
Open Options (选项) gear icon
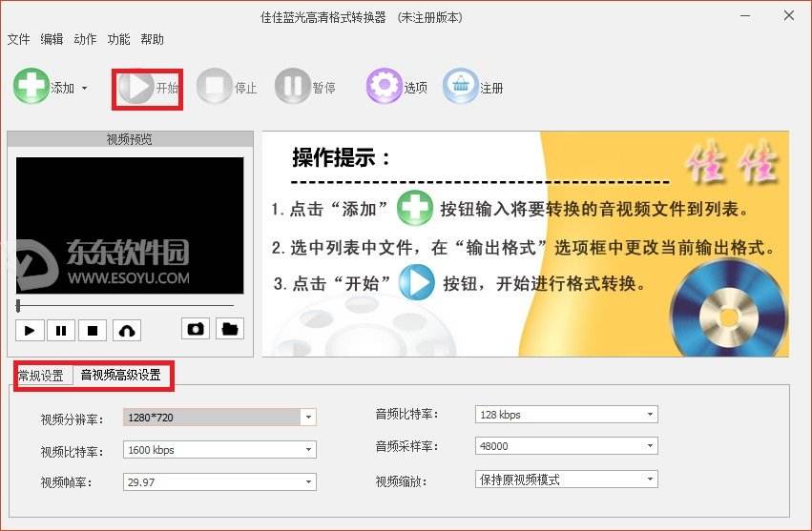pyautogui.click(x=384, y=86)
